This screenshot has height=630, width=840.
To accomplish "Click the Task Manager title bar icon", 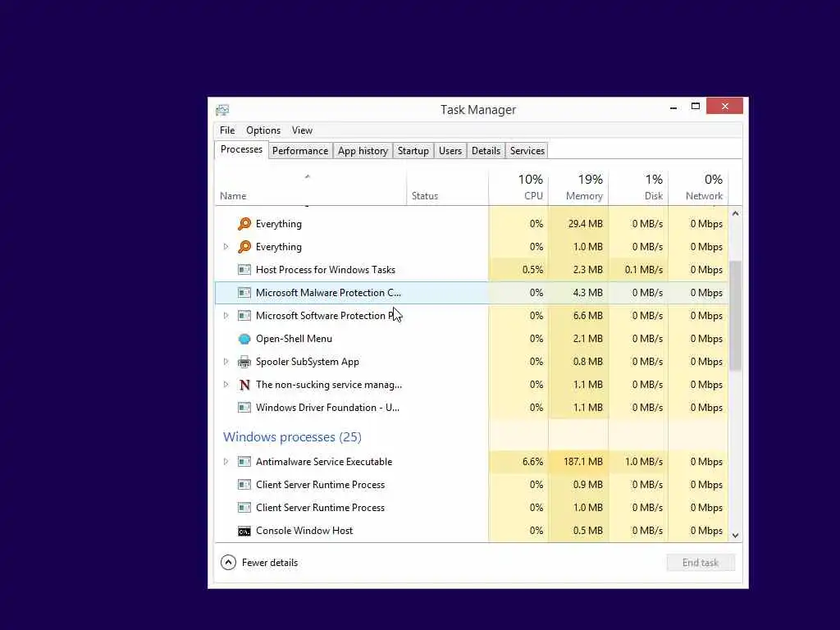I will pos(222,110).
